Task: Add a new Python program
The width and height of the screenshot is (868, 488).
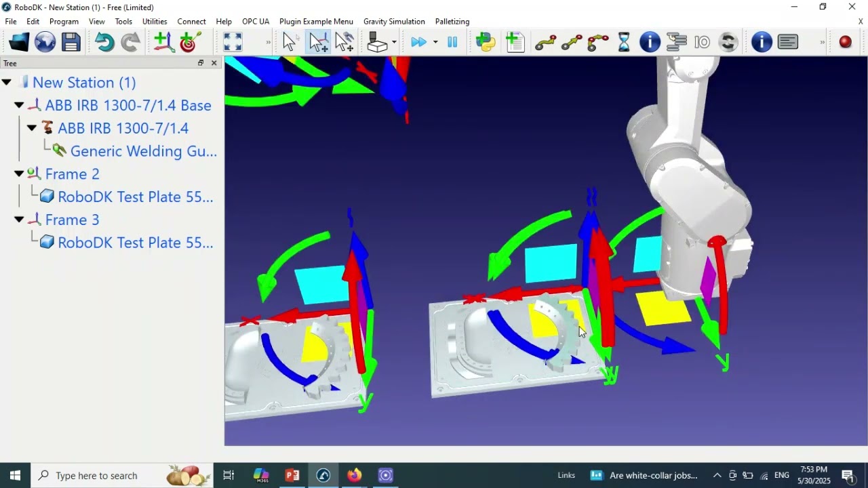Action: [486, 43]
